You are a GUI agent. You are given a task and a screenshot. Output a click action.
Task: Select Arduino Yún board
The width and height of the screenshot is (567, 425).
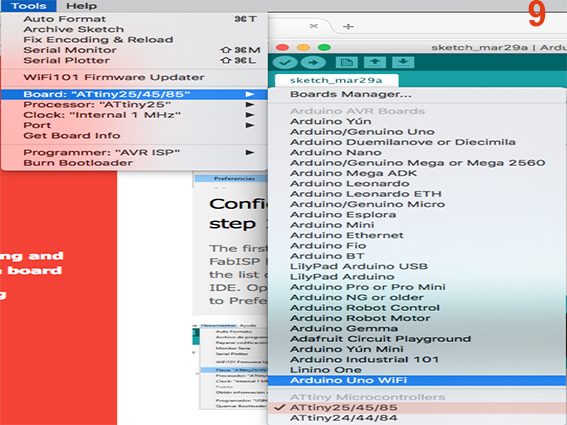coord(417,122)
